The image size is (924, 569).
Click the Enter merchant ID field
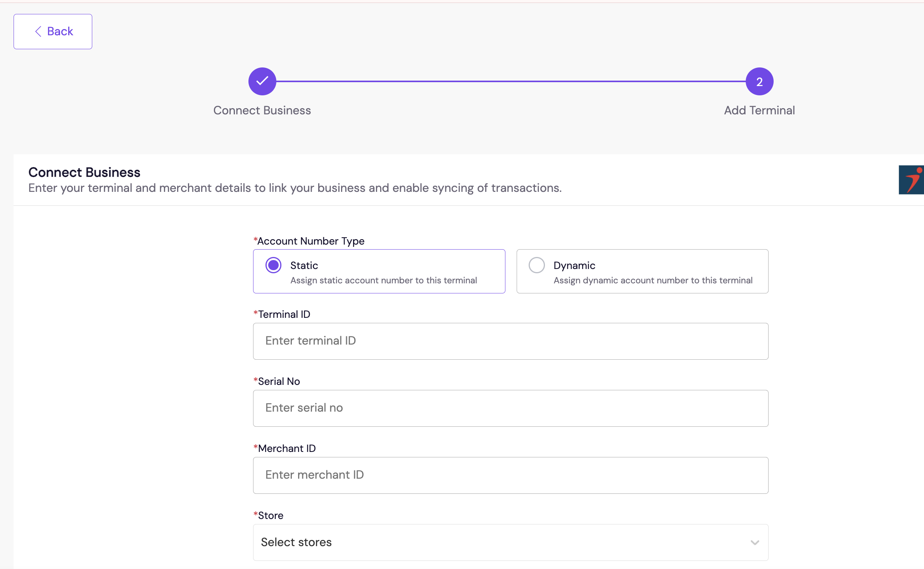[510, 475]
